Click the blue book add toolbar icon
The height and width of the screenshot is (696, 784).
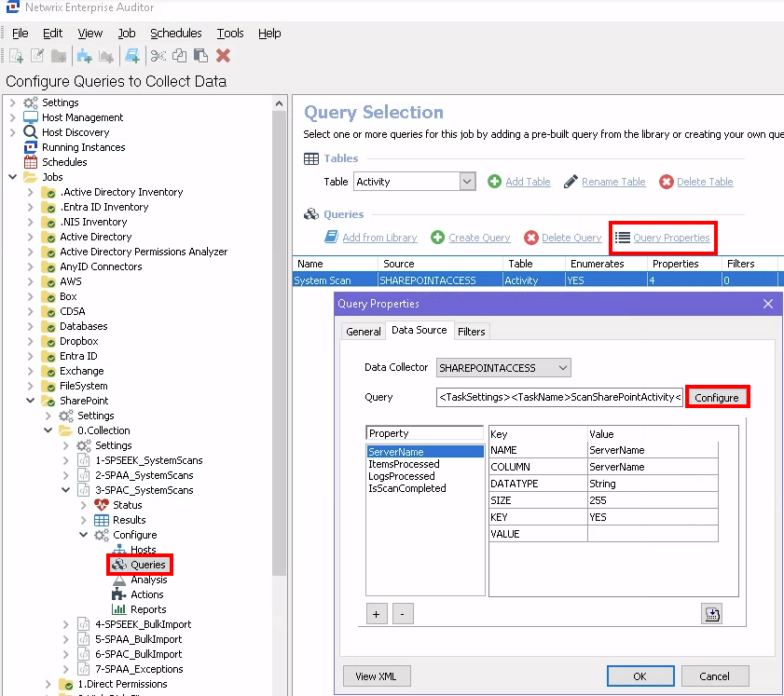132,56
